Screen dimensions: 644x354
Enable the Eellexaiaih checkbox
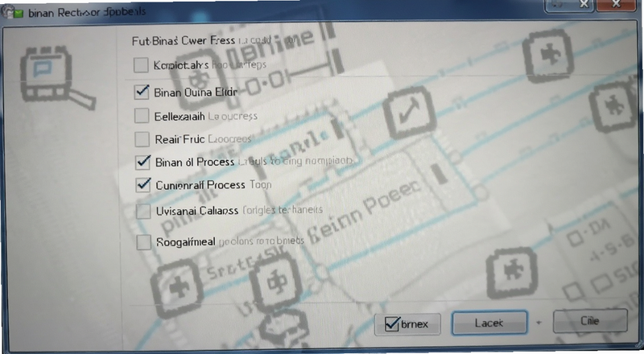point(142,116)
